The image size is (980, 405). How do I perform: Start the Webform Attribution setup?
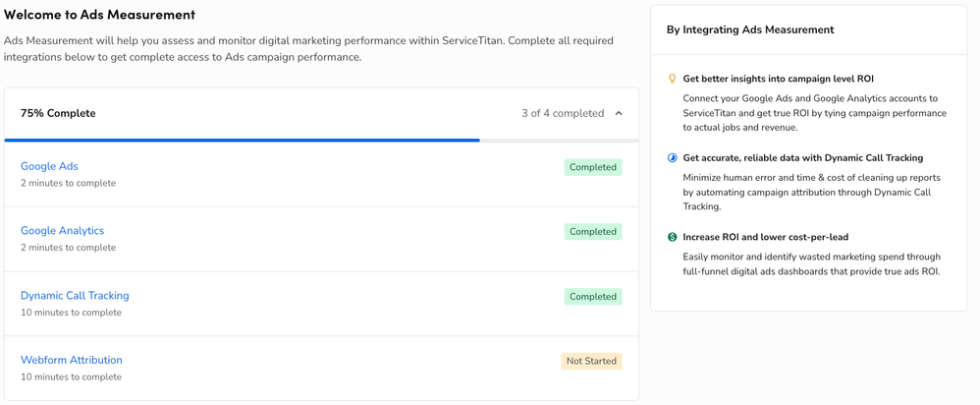coord(72,360)
